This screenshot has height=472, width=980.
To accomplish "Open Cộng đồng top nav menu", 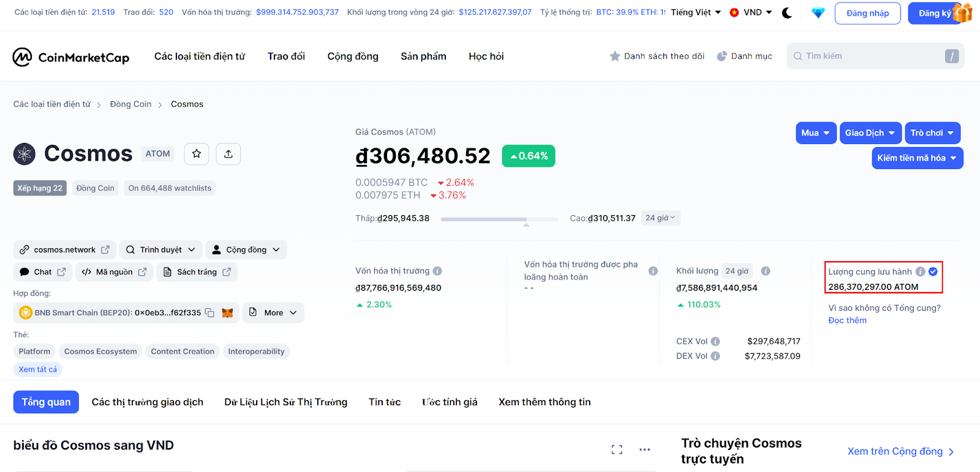I will click(x=353, y=56).
